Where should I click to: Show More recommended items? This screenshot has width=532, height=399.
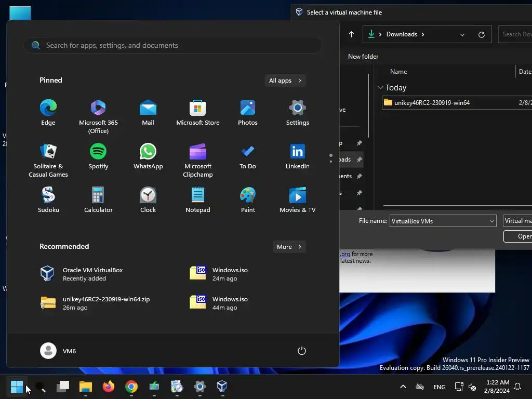click(x=289, y=247)
